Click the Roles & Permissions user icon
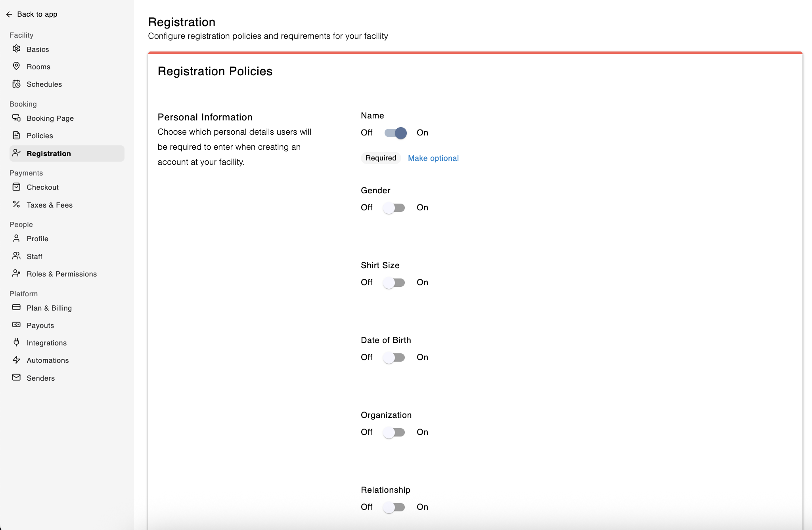 tap(16, 273)
